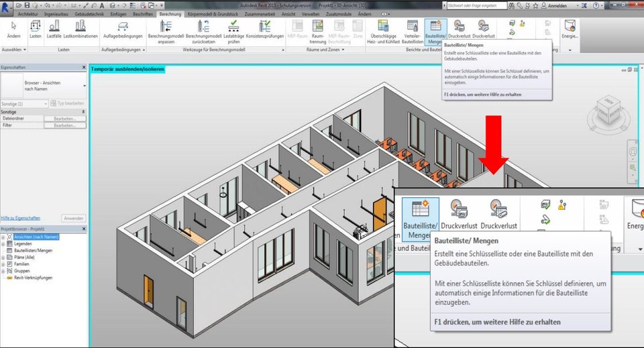Image resolution: width=644 pixels, height=348 pixels.
Task: Close the Projektbrowser panel
Action: pyautogui.click(x=84, y=229)
